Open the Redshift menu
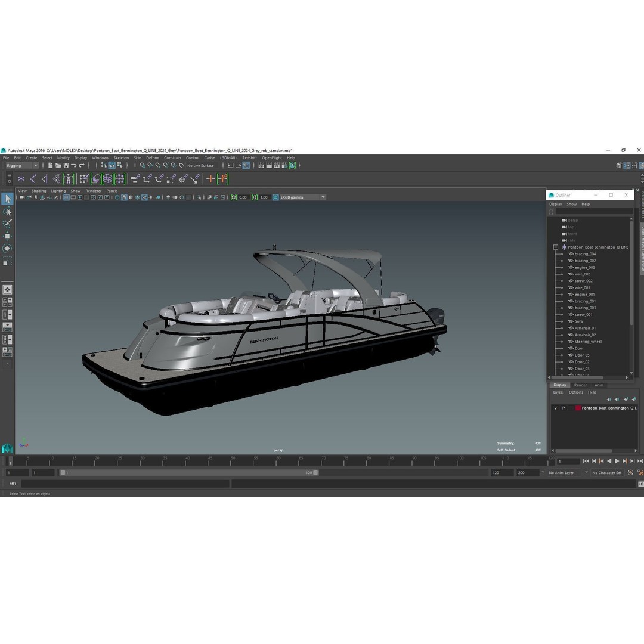The height and width of the screenshot is (644, 644). click(x=249, y=158)
